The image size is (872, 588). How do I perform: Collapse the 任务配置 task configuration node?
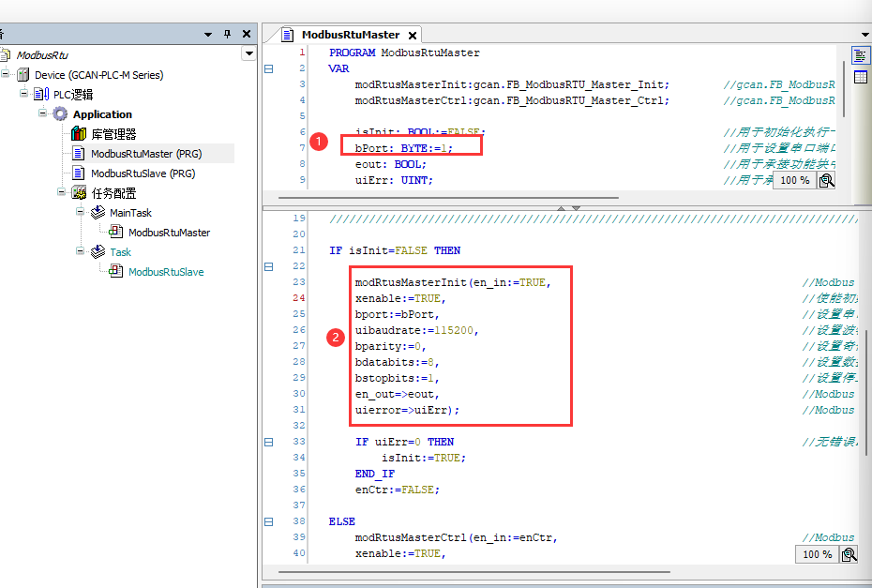coord(61,193)
